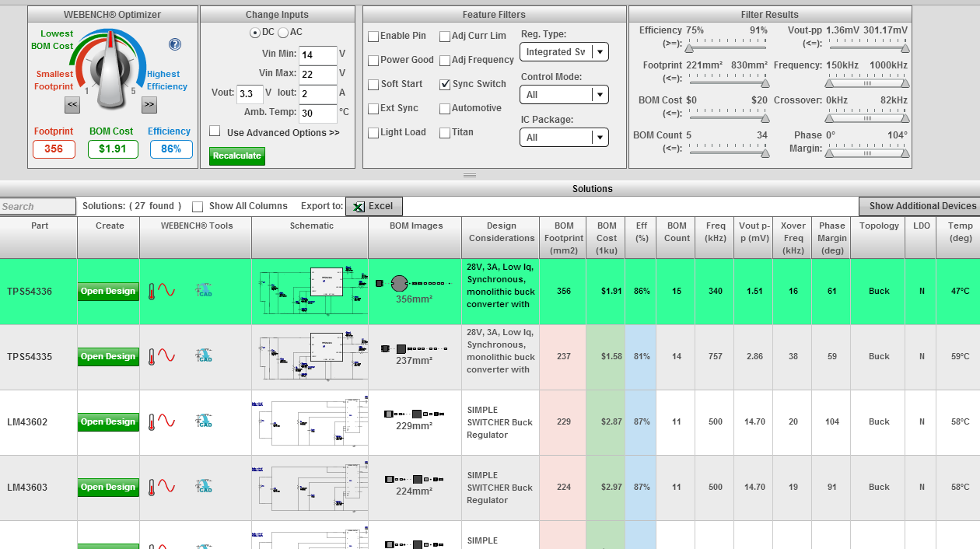Screen dimensions: 980x549
Task: Check the Automotive filter
Action: pos(445,109)
